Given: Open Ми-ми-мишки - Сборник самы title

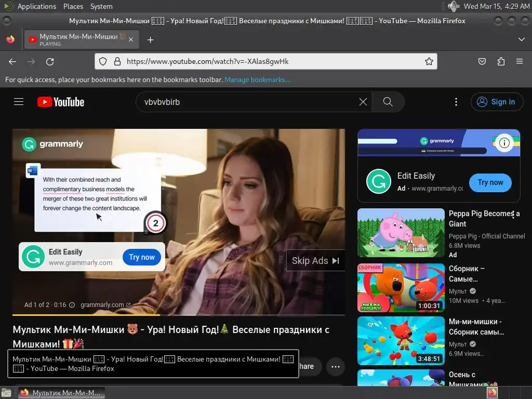Looking at the screenshot, I should [x=476, y=326].
